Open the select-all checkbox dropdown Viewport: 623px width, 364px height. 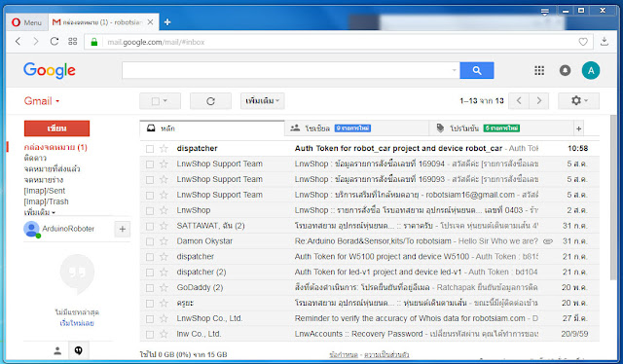[x=160, y=101]
